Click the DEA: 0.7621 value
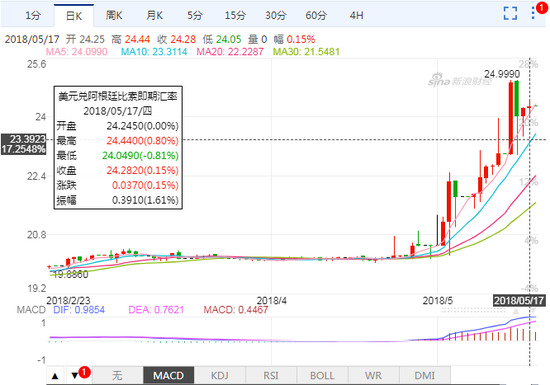Screen dimensions: 550x385 156,310
